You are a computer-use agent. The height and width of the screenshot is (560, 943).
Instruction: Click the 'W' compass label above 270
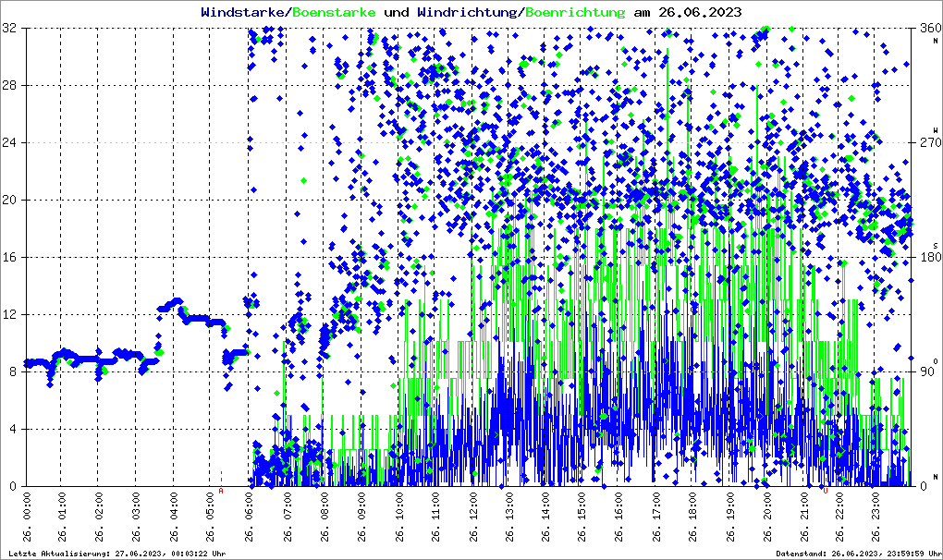point(936,129)
